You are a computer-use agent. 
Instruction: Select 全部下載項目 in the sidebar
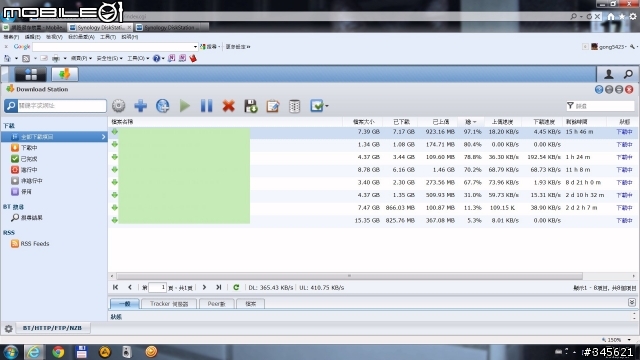pyautogui.click(x=54, y=137)
